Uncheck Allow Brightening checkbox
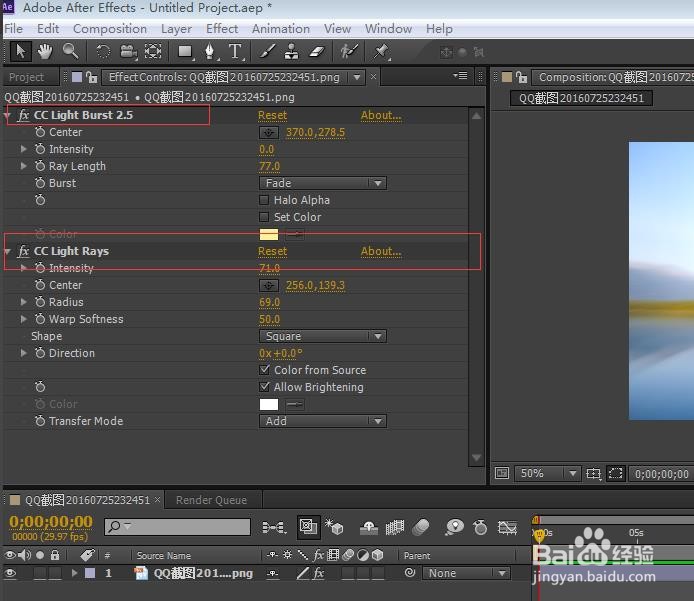The height and width of the screenshot is (601, 694). tap(264, 387)
